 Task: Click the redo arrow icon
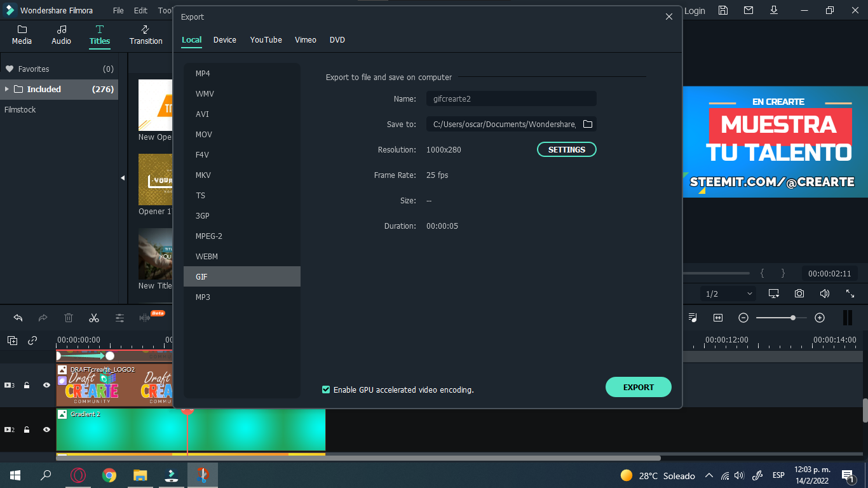[x=43, y=318]
